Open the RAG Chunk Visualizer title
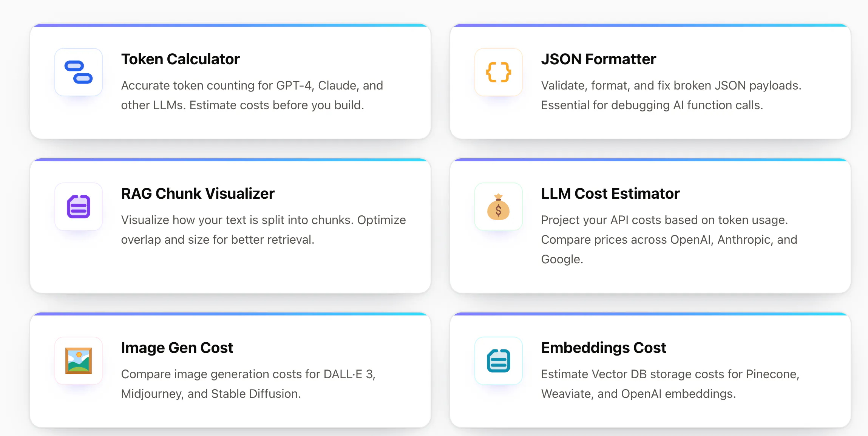This screenshot has width=868, height=436. [198, 193]
